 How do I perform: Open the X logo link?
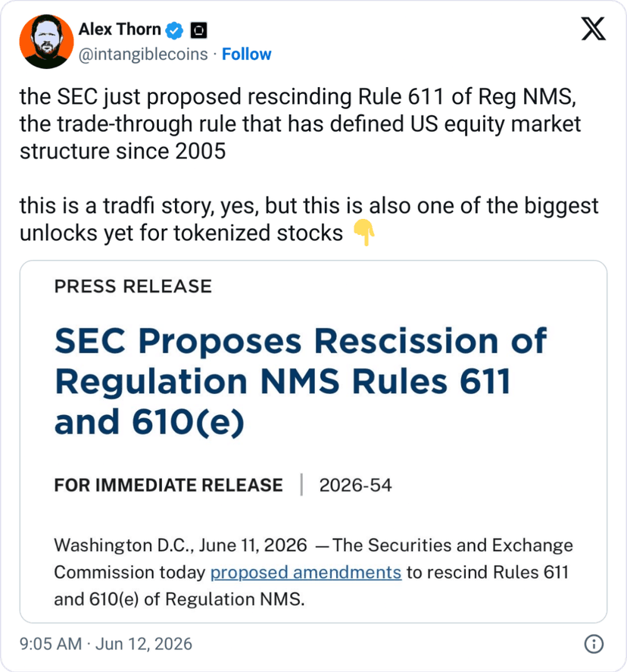point(593,29)
